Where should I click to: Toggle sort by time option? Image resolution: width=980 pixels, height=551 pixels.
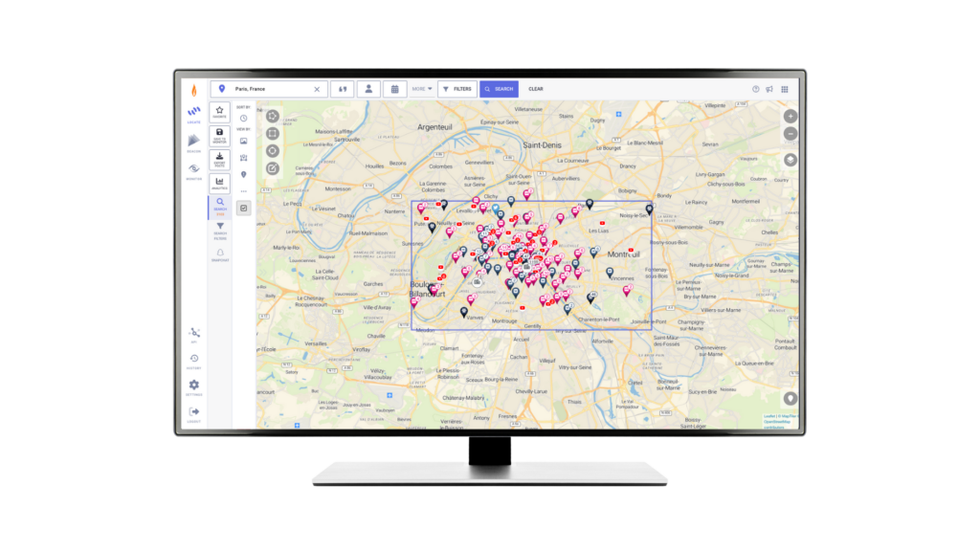(x=243, y=118)
